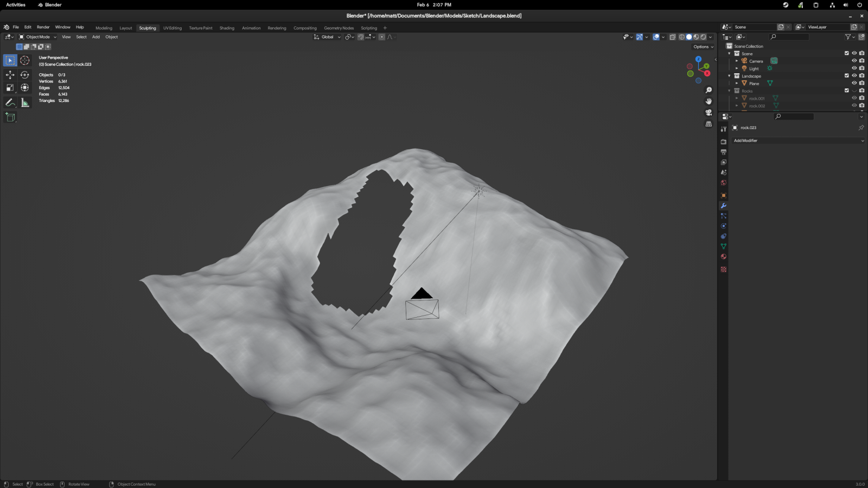Click the viewport zoom magnifier icon

click(709, 90)
